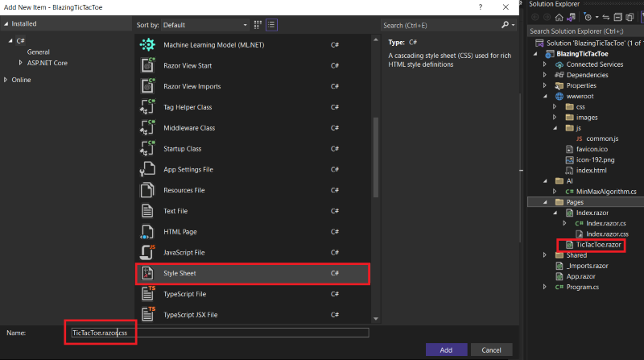Viewport: 644px width, 360px height.
Task: Switch views icon in Solution Explorer toolbar
Action: pos(571,17)
